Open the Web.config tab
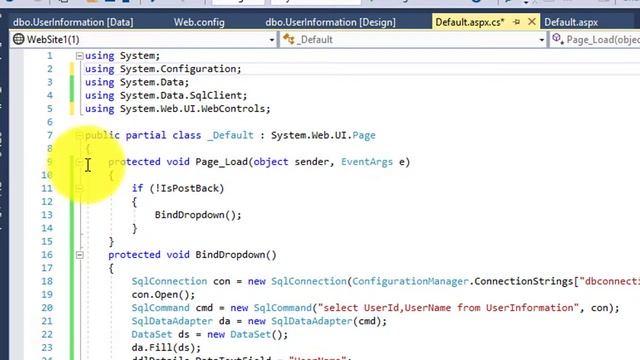The height and width of the screenshot is (360, 640). pos(199,22)
